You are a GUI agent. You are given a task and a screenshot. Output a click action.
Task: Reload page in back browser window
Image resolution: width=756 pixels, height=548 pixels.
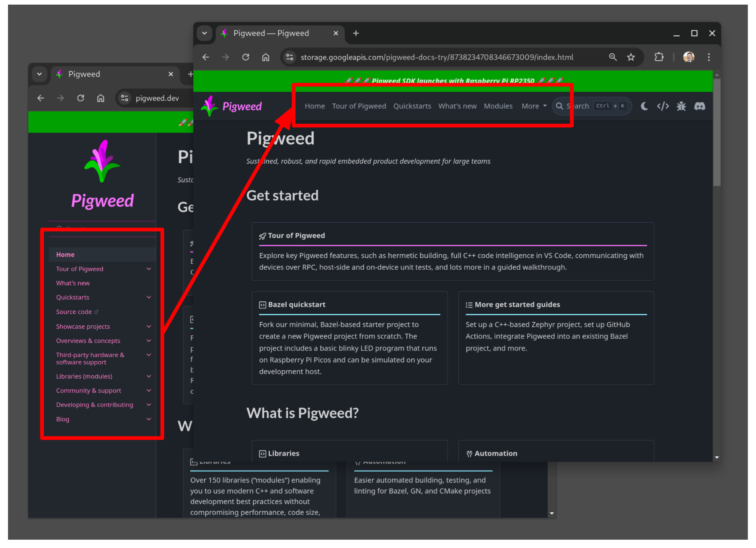point(81,98)
